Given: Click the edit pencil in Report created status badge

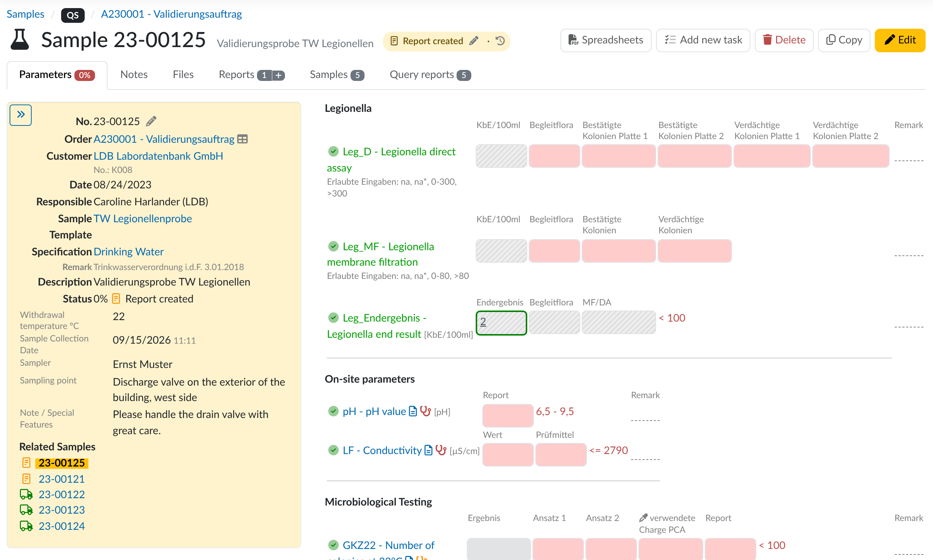Looking at the screenshot, I should (x=474, y=41).
